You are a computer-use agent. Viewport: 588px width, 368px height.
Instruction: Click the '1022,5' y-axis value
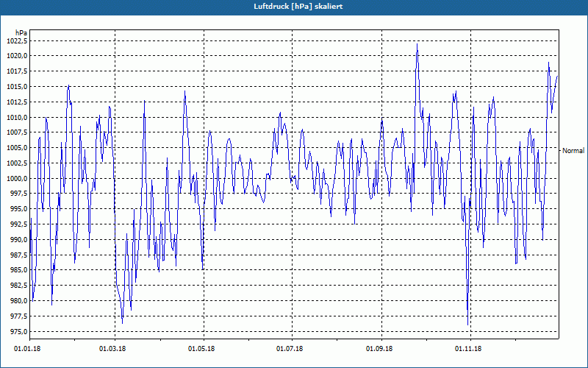pos(17,40)
